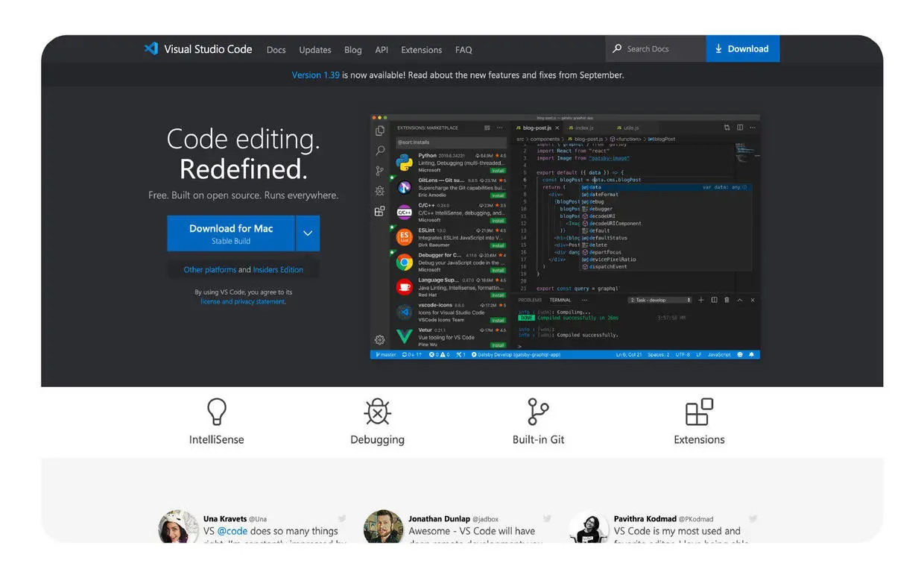Click the kill terminal trash icon
The height and width of the screenshot is (578, 924).
(727, 300)
